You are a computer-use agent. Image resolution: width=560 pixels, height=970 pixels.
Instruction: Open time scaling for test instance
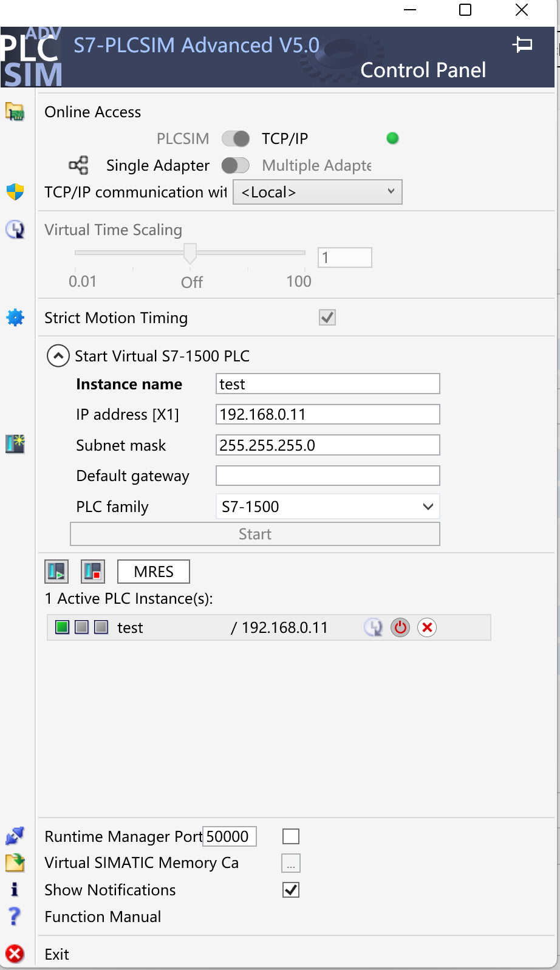coord(374,627)
